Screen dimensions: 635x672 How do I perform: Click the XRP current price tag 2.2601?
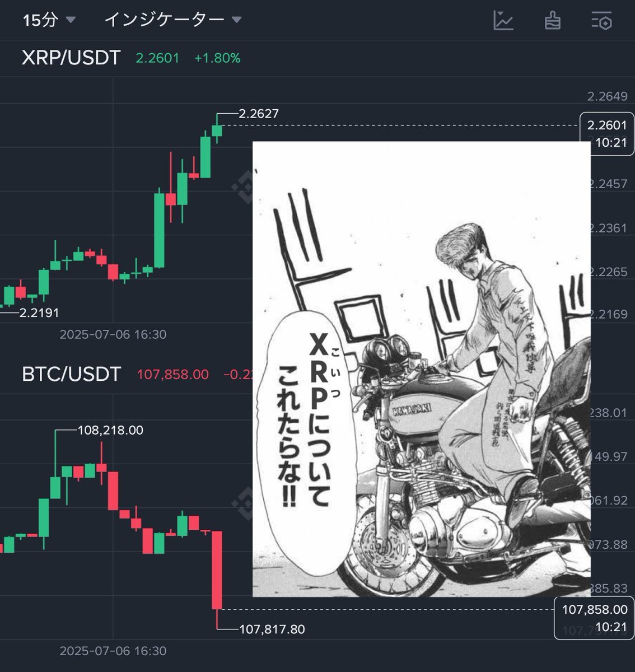(606, 134)
